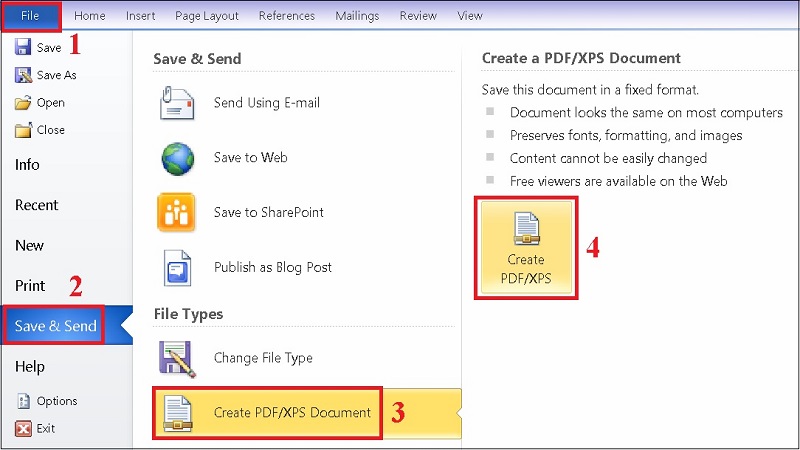The width and height of the screenshot is (800, 450).
Task: Switch to the Review tab
Action: click(x=418, y=16)
